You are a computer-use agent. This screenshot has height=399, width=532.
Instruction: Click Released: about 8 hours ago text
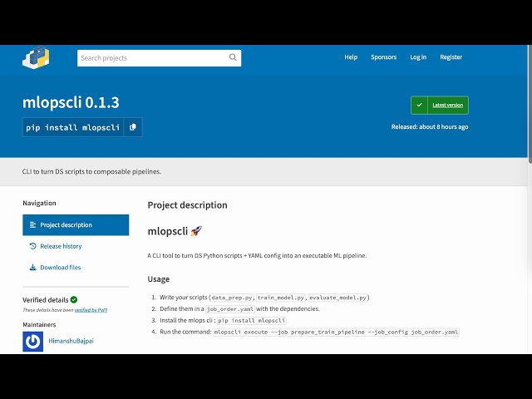coord(430,126)
